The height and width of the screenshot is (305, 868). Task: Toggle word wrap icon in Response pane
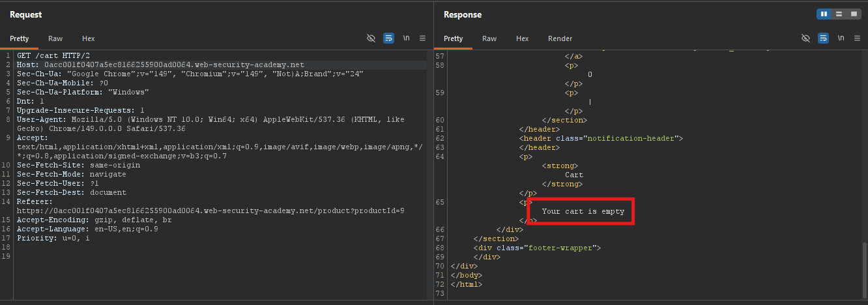[823, 38]
